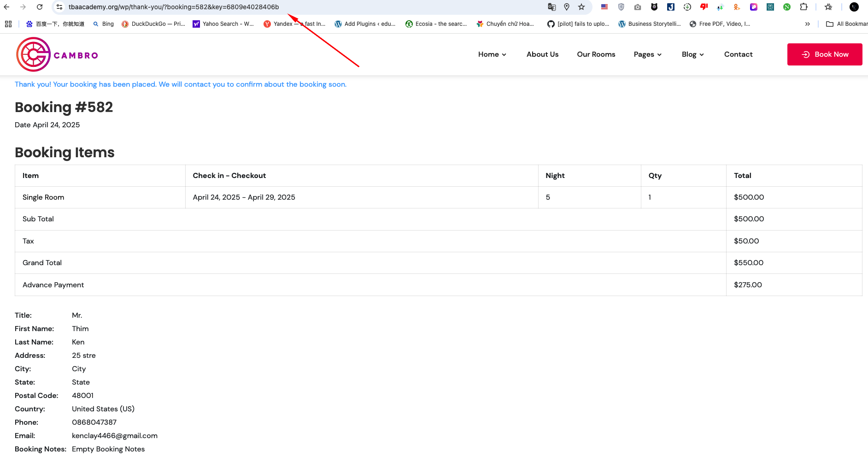Screen dimensions: 868x457
Task: Click the Booking #582 heading
Action: pos(64,107)
